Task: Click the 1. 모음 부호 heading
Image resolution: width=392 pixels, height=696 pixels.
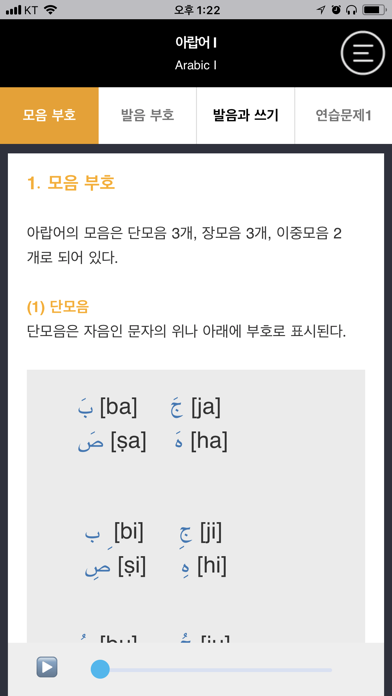Action: click(71, 183)
